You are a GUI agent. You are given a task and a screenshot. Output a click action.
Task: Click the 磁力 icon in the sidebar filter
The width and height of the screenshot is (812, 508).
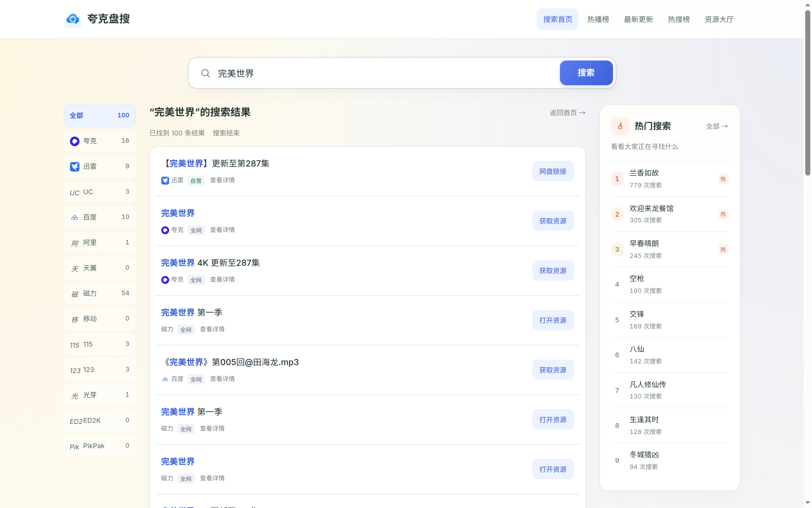(74, 294)
